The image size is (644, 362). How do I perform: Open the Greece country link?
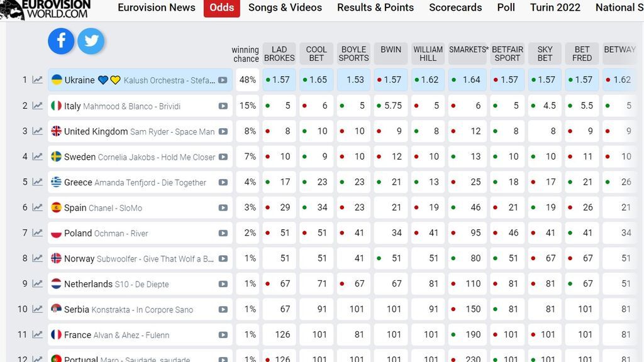78,182
